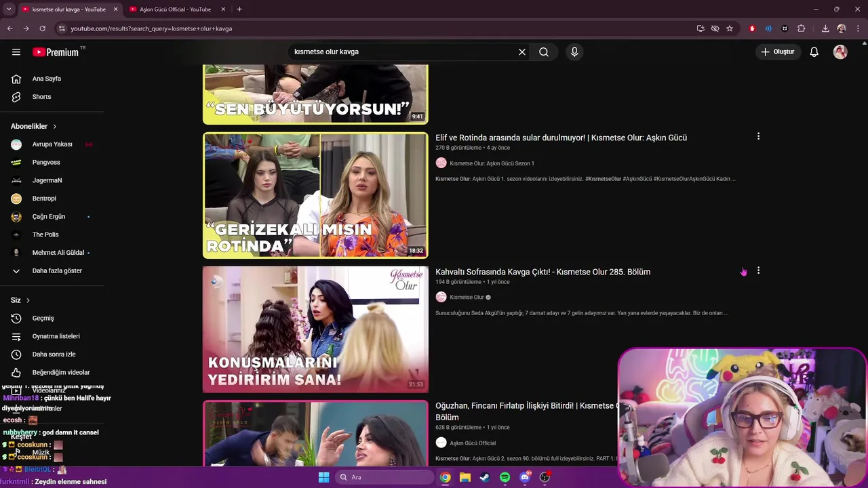Open the browser extensions puzzle icon
The height and width of the screenshot is (488, 868).
(802, 28)
